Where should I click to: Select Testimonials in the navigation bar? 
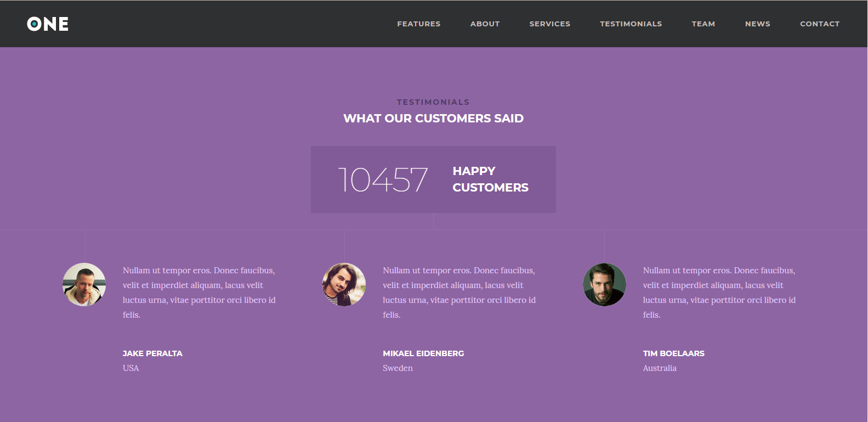tap(631, 24)
